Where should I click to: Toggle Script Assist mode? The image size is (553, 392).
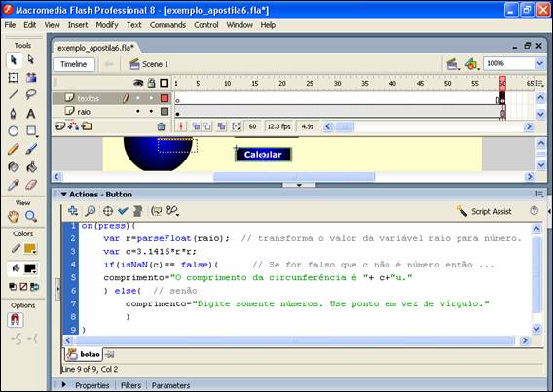tap(484, 211)
